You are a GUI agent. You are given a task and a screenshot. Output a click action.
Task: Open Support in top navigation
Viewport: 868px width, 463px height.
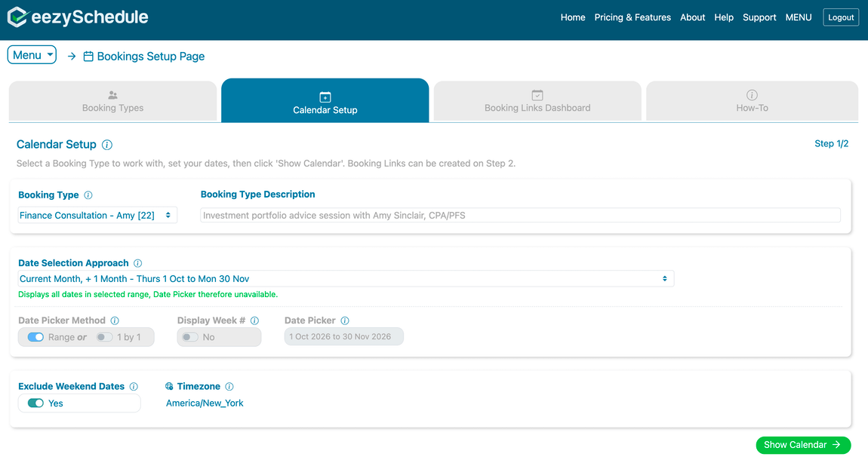759,17
